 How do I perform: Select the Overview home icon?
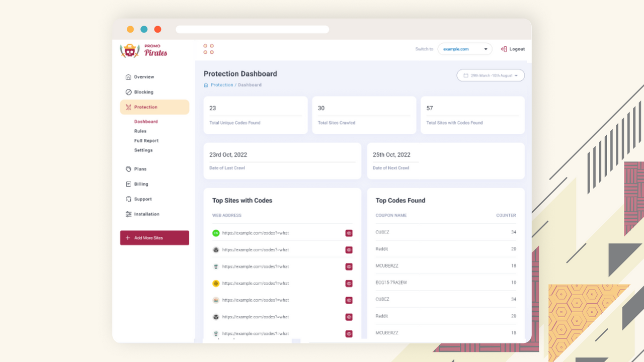(x=128, y=76)
